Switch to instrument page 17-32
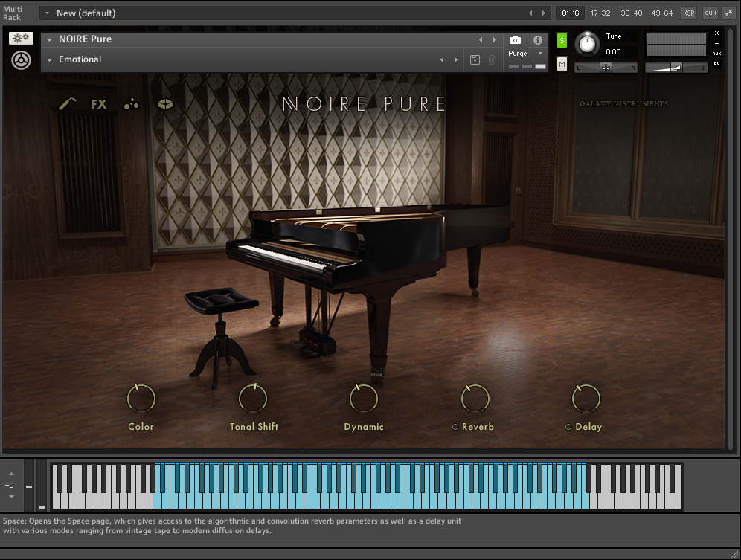This screenshot has height=560, width=741. click(600, 13)
